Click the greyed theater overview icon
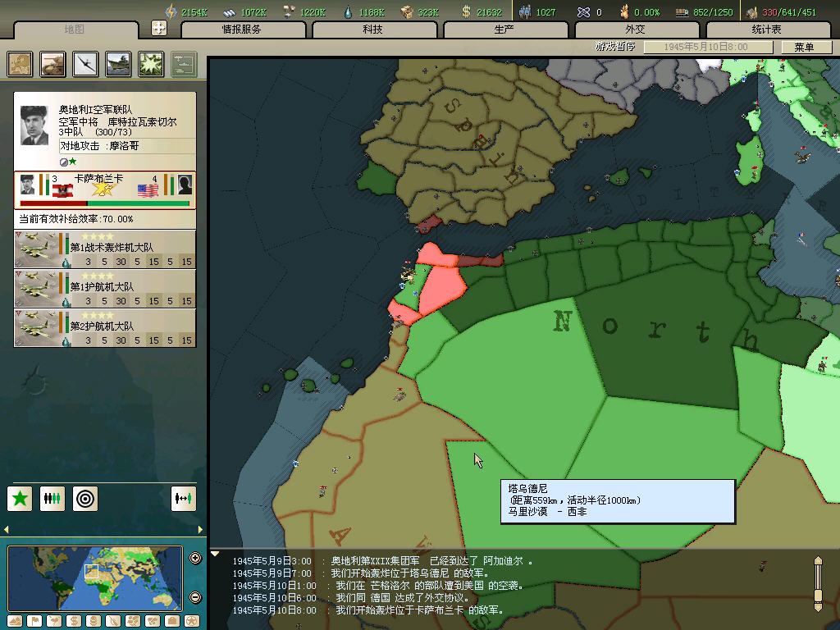840x630 pixels. pyautogui.click(x=184, y=64)
